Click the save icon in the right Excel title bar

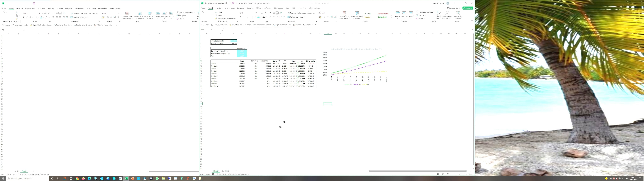point(233,3)
